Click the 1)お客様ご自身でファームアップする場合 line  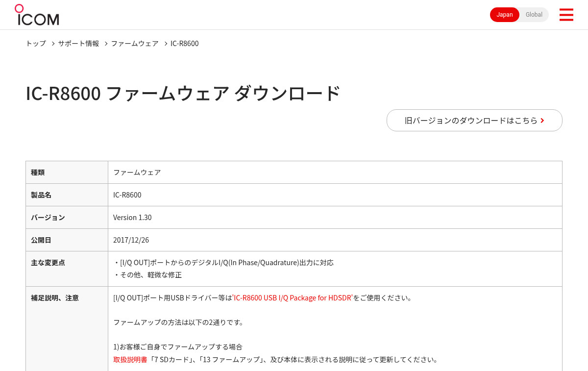click(x=178, y=346)
